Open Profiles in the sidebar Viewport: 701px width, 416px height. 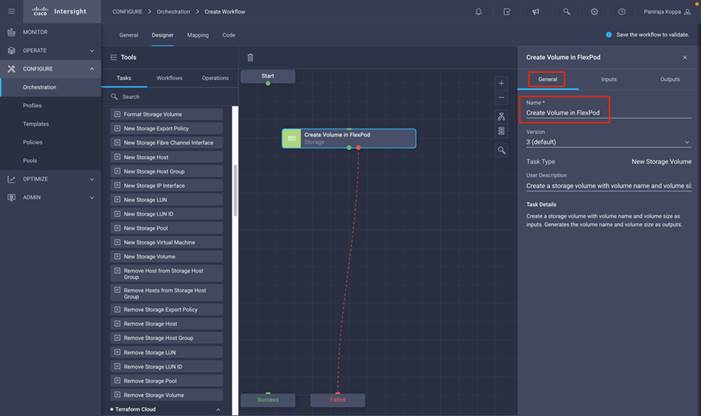(x=32, y=106)
